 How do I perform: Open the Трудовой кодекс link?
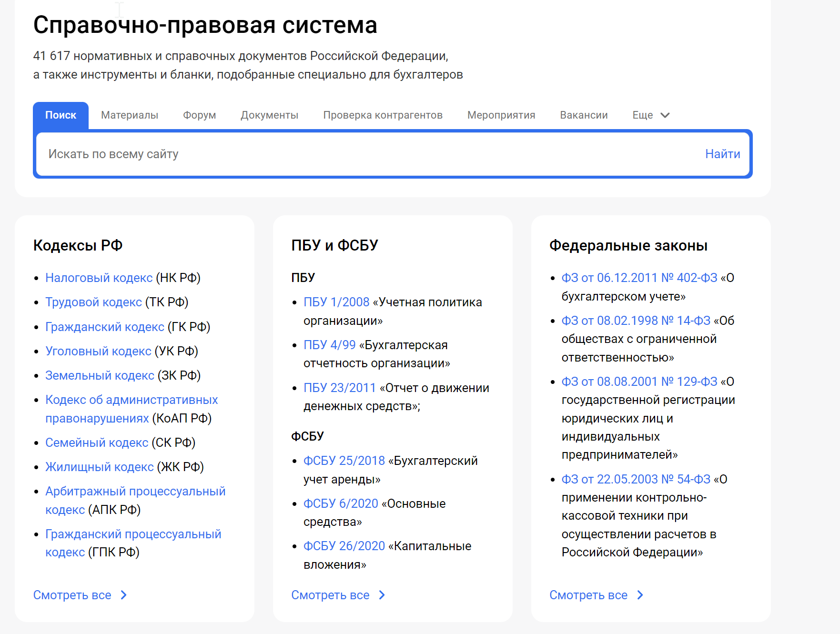point(93,302)
